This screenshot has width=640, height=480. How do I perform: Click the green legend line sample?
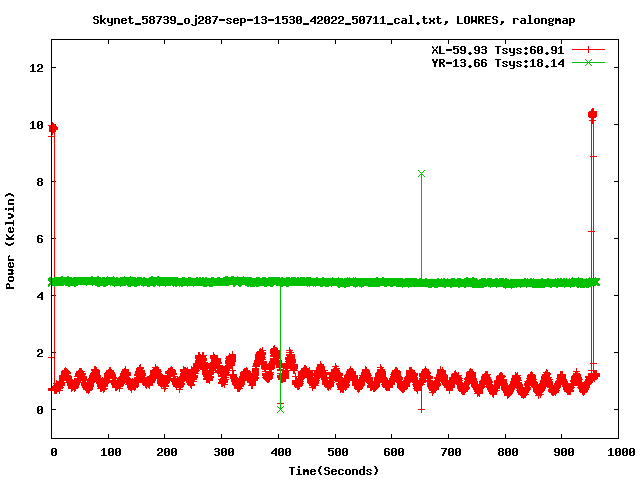tap(588, 62)
